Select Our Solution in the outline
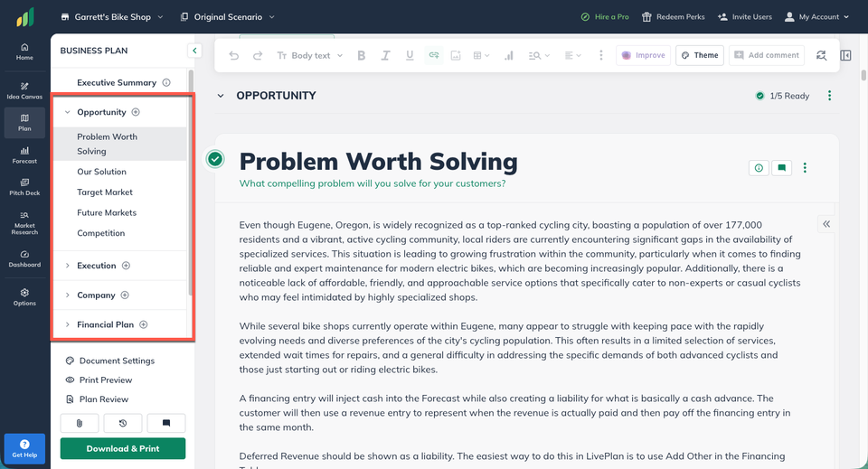Viewport: 868px width, 469px height. pos(102,172)
